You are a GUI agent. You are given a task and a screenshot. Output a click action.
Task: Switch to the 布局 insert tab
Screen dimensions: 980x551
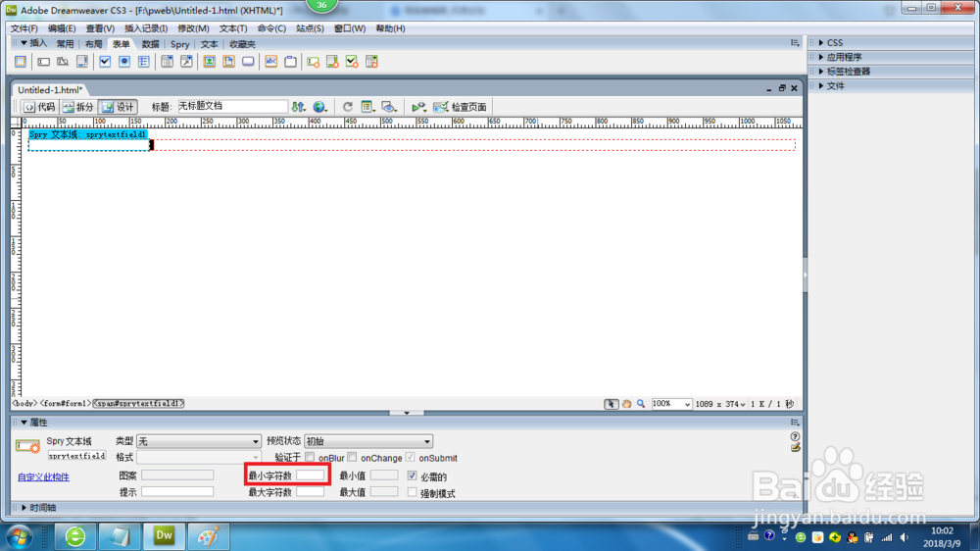pyautogui.click(x=93, y=44)
